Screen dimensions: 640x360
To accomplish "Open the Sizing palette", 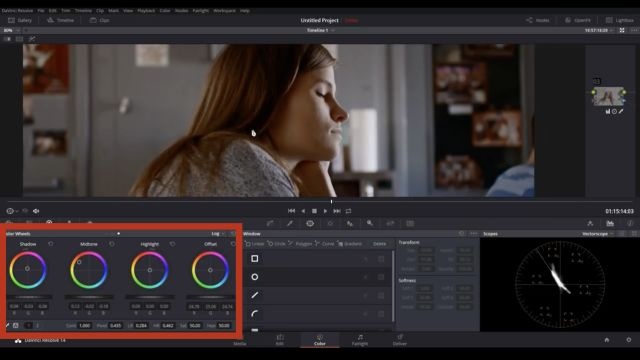I will (390, 223).
